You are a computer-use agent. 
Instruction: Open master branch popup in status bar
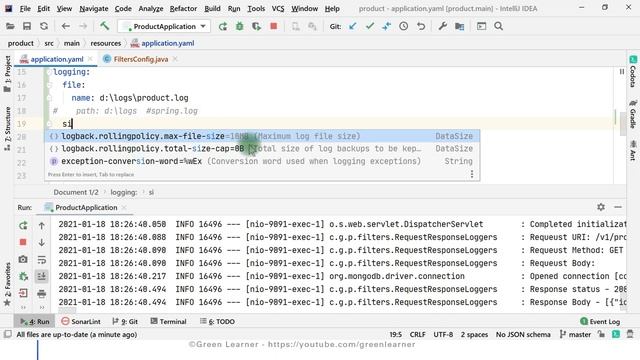coord(575,335)
